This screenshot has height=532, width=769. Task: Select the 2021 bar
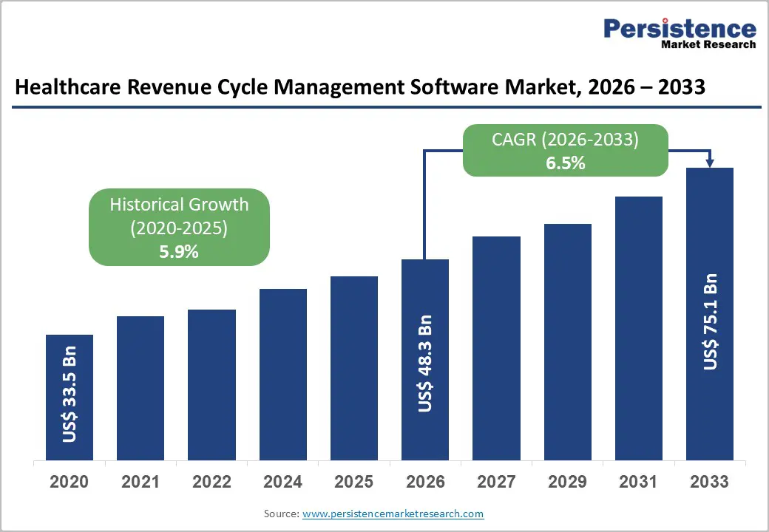[140, 388]
